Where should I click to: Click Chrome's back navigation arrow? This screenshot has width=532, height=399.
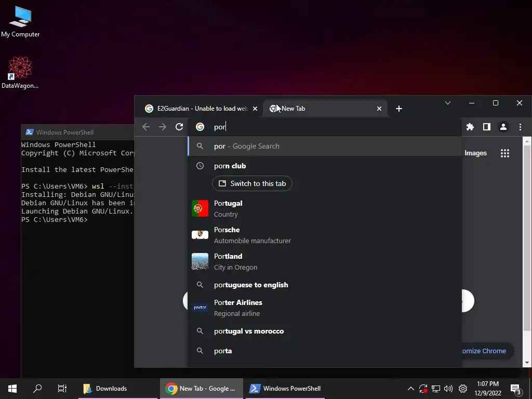click(146, 127)
